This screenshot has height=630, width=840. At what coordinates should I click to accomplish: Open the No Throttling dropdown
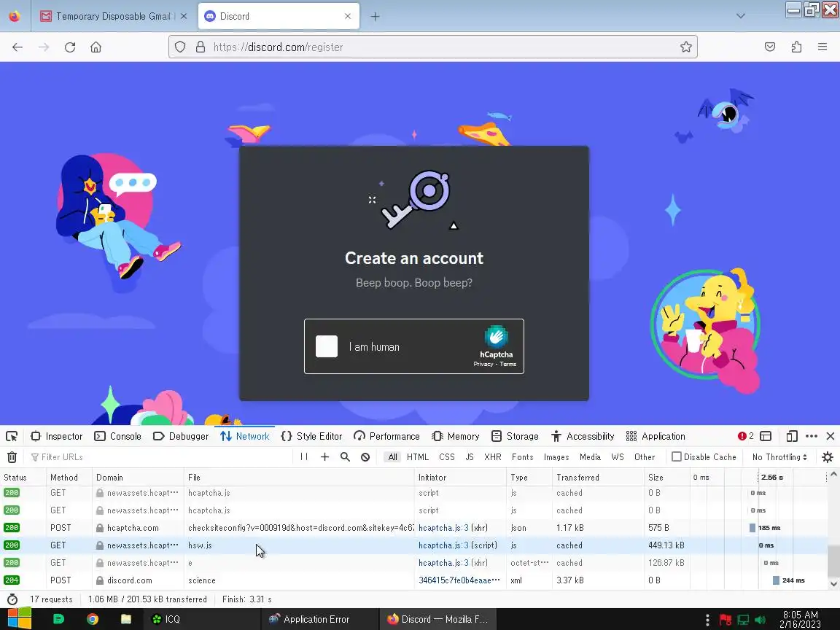click(x=779, y=457)
